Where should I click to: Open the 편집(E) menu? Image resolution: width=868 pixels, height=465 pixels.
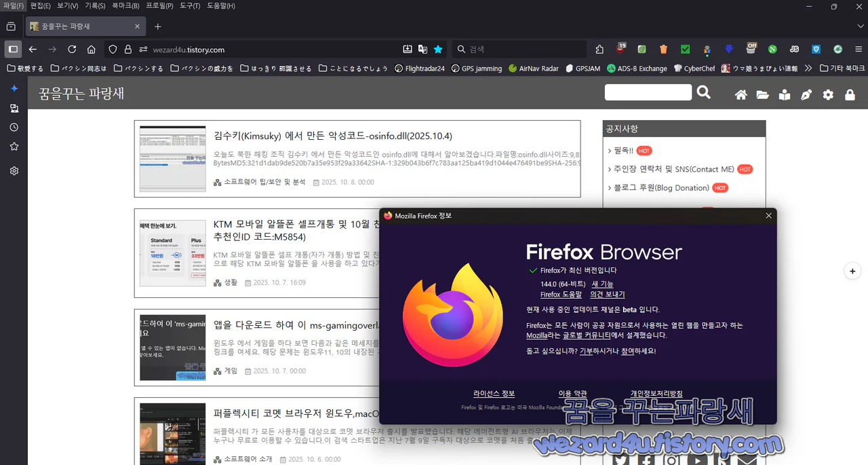[40, 6]
